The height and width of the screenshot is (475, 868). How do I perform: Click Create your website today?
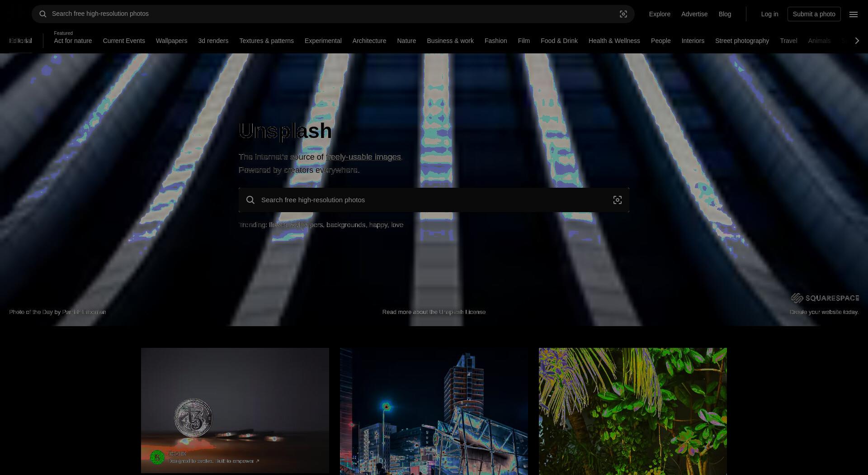pyautogui.click(x=824, y=312)
